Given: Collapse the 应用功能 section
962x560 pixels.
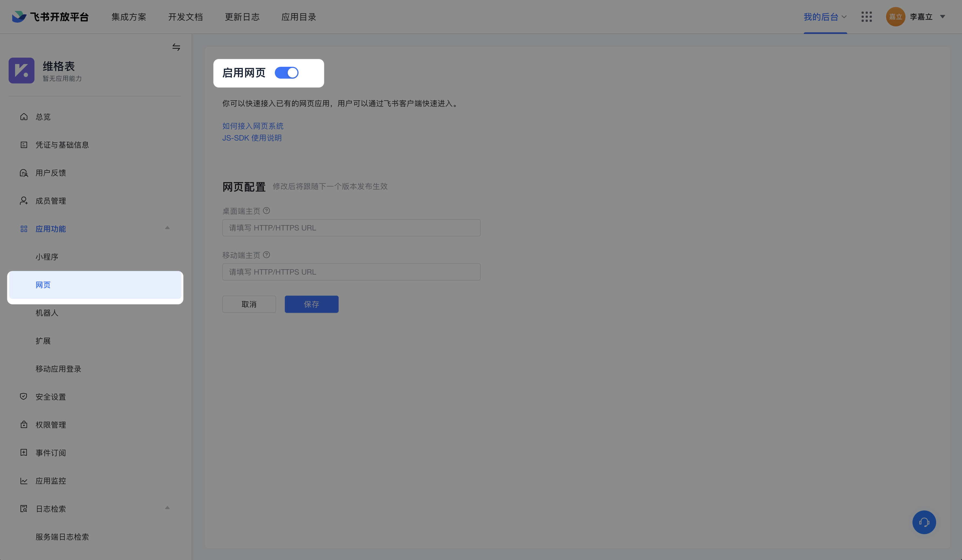Looking at the screenshot, I should (167, 228).
